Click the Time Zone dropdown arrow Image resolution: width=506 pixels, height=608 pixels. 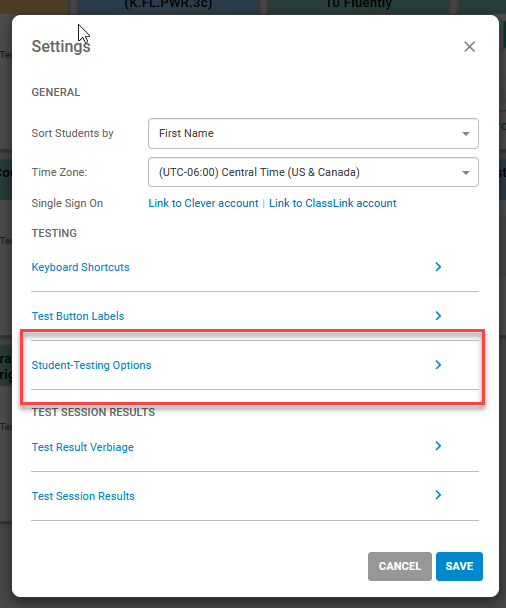466,173
